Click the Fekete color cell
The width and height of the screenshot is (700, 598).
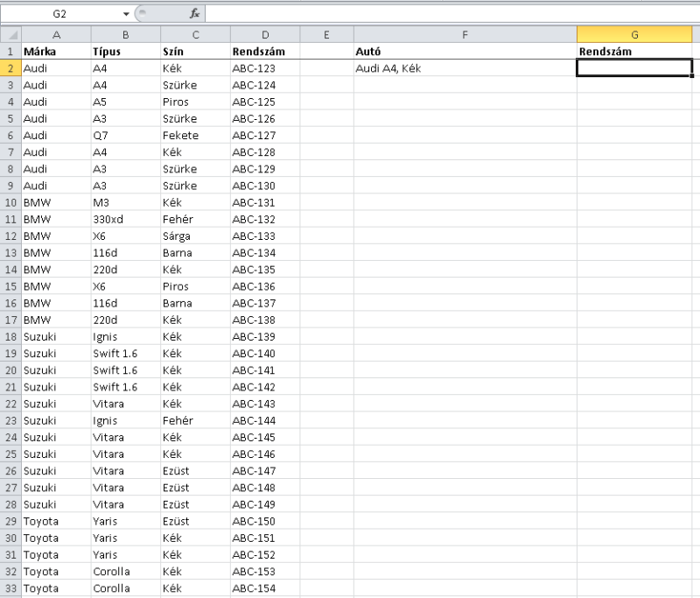point(195,136)
